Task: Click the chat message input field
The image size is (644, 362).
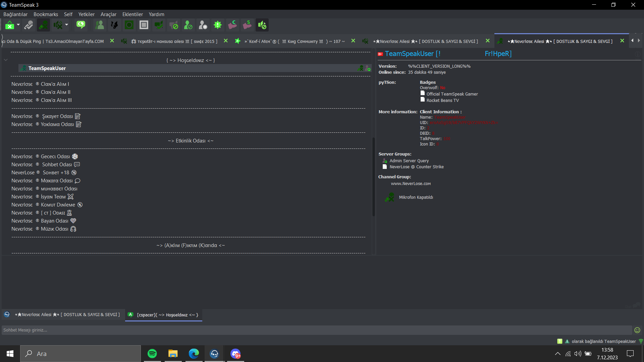Action: click(x=317, y=330)
